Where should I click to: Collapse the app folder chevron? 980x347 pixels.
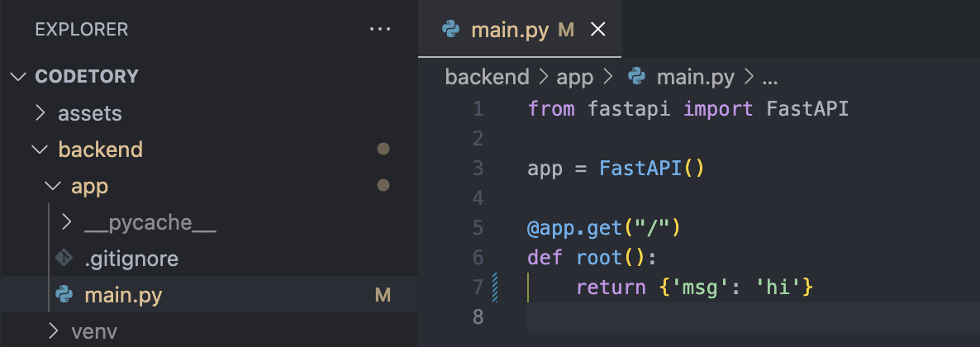54,186
